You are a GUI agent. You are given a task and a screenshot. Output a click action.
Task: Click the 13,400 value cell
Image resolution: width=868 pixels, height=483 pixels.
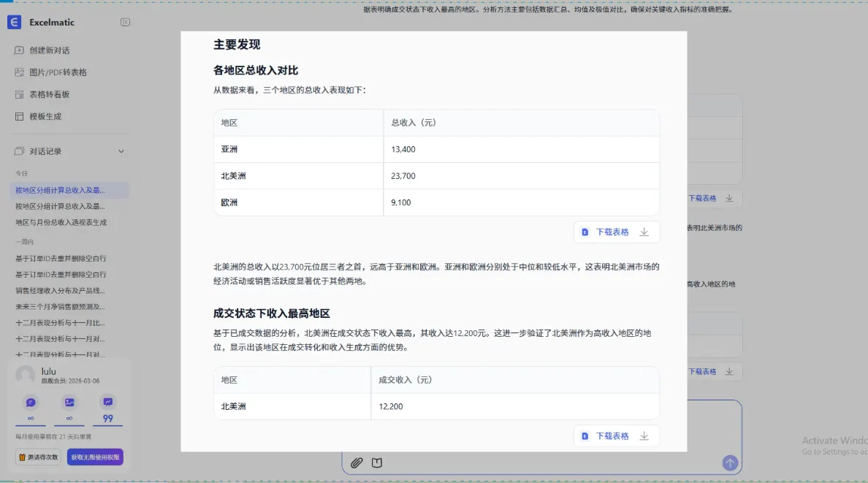coord(521,150)
